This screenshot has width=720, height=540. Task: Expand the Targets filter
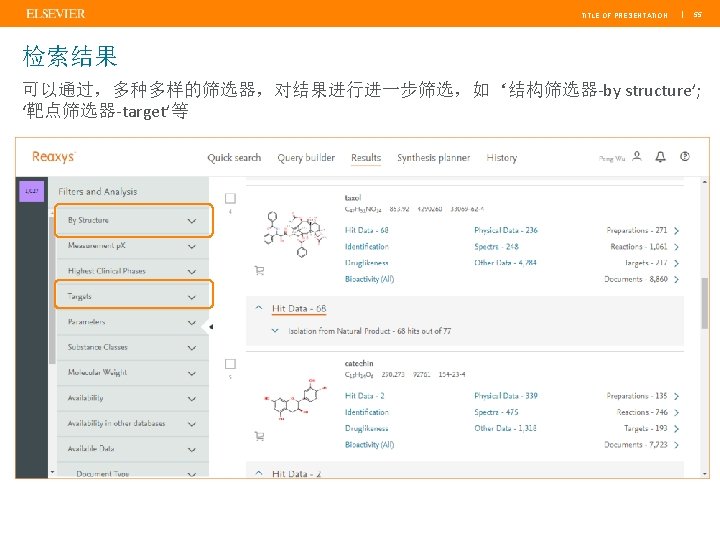191,297
